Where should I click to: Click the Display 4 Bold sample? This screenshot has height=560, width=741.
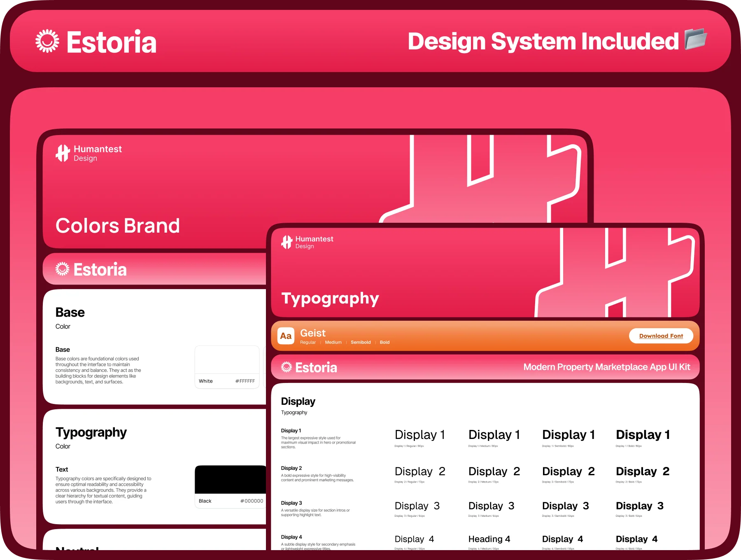[x=636, y=539]
